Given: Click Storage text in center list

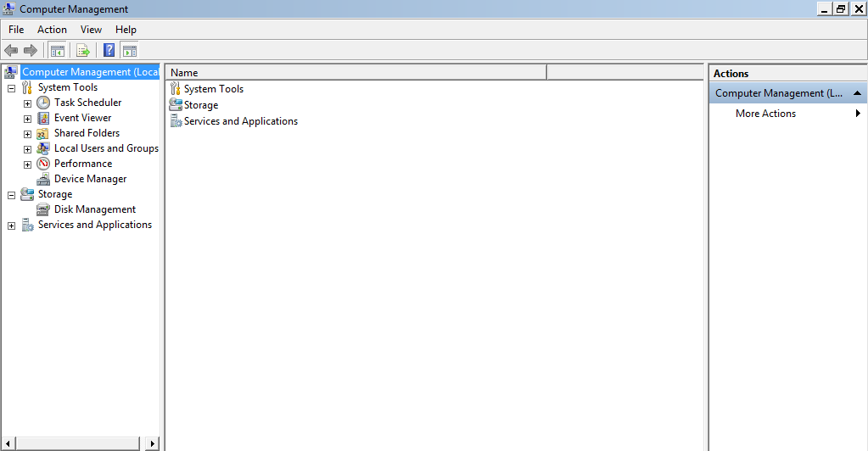Looking at the screenshot, I should [x=201, y=104].
